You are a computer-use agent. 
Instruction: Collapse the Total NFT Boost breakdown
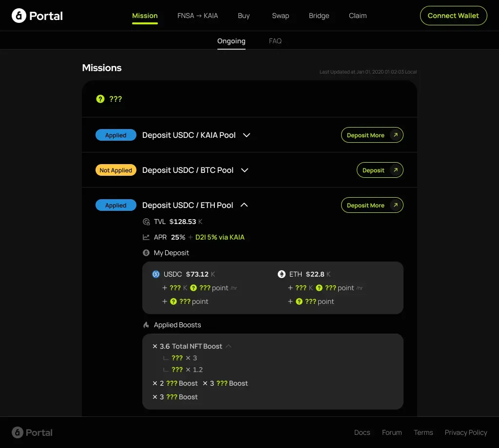click(229, 346)
